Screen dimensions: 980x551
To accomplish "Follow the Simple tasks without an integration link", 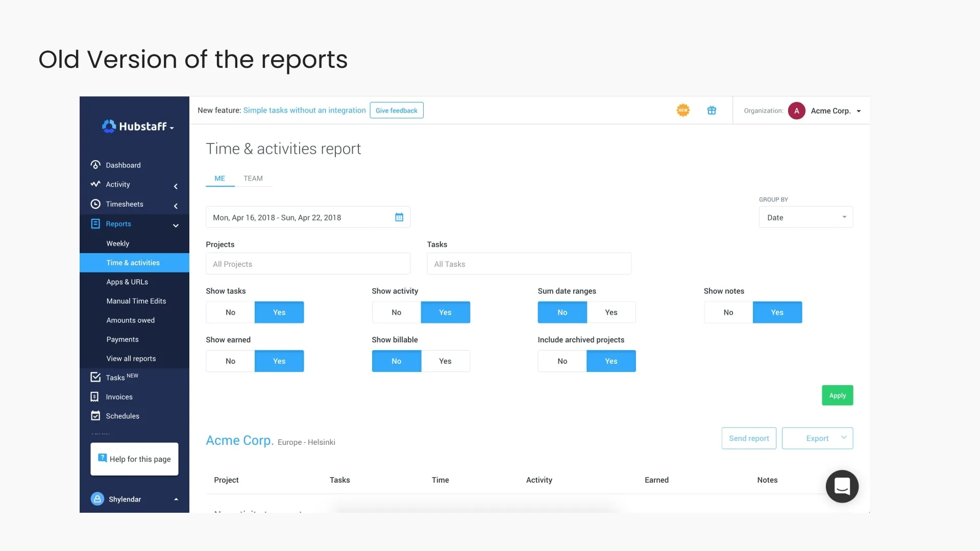I will (x=304, y=110).
